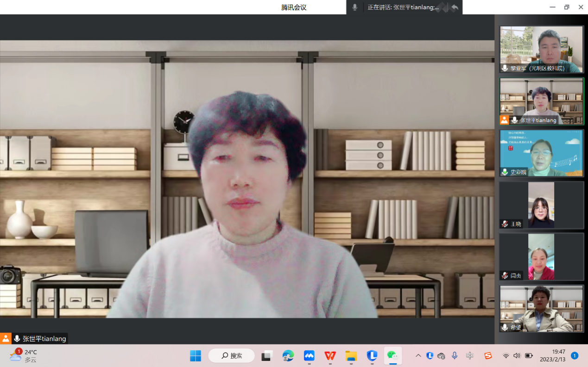Toggle 闫贞's muted microphone icon

tap(505, 275)
